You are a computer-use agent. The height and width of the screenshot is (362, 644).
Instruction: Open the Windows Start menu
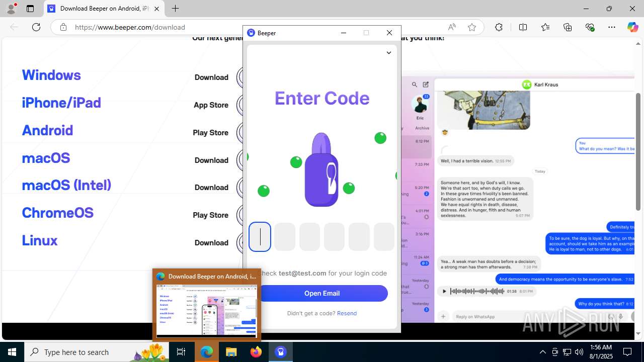pos(12,352)
